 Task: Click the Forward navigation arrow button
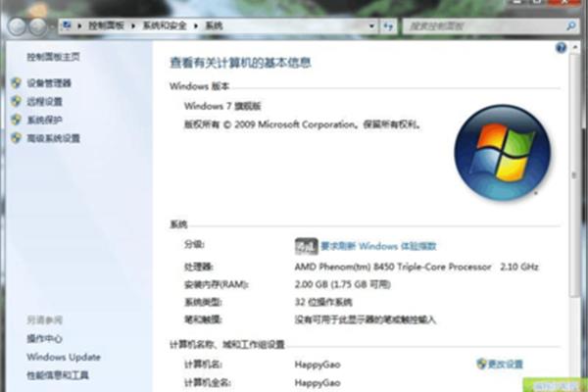(38, 26)
